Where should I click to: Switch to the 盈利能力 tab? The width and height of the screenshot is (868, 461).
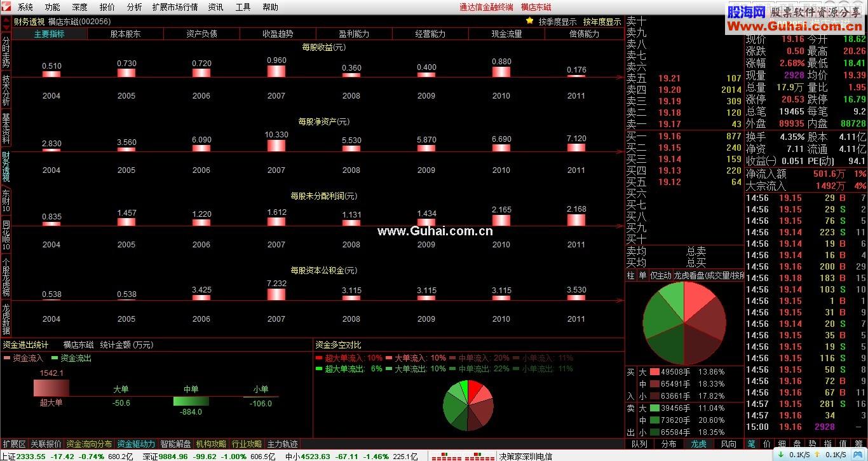coord(355,34)
